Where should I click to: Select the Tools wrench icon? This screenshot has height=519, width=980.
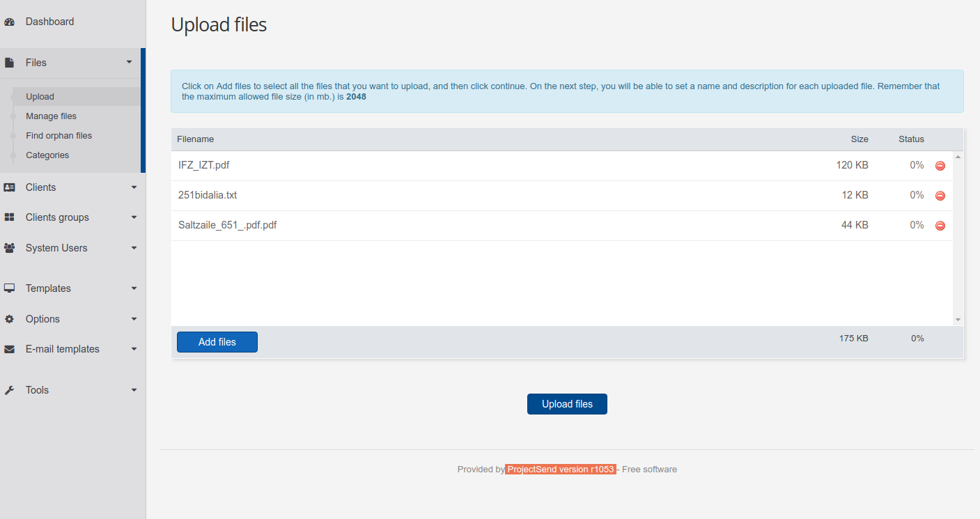coord(10,389)
